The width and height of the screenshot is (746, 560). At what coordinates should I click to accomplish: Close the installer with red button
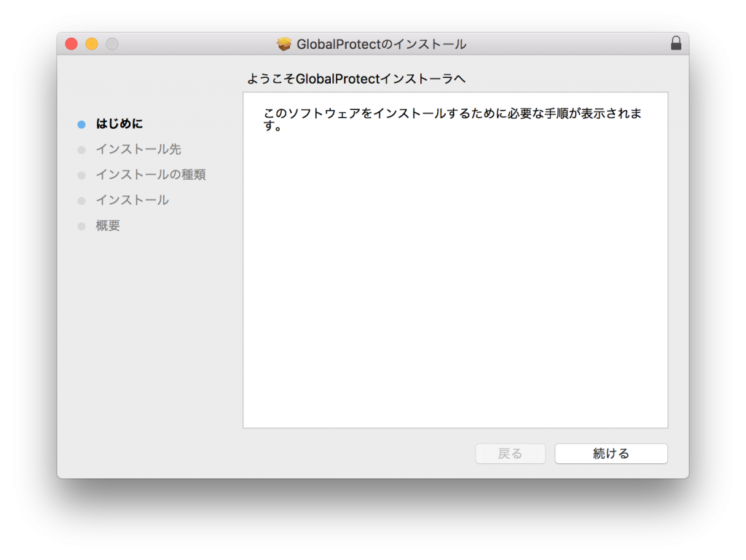pyautogui.click(x=71, y=44)
